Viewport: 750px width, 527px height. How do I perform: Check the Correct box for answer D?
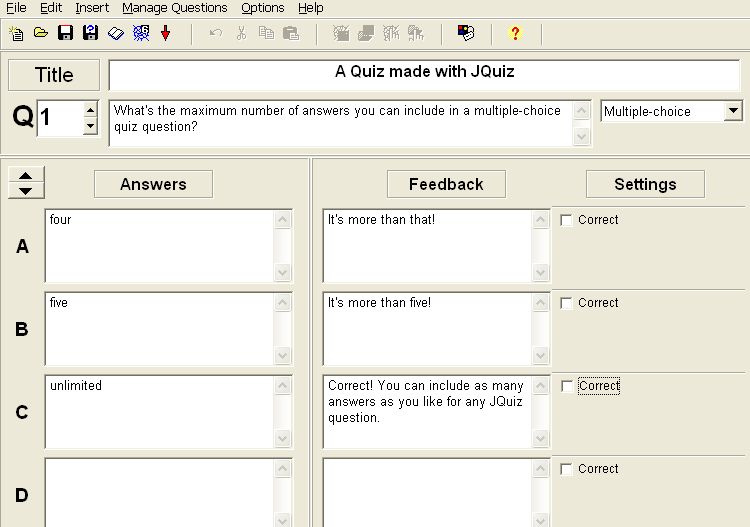click(x=566, y=469)
